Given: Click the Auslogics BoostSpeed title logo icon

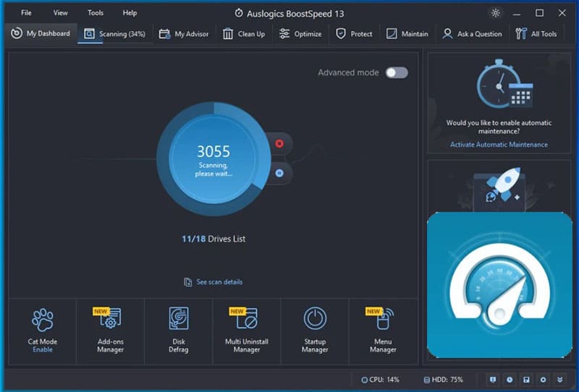Looking at the screenshot, I should click(239, 13).
